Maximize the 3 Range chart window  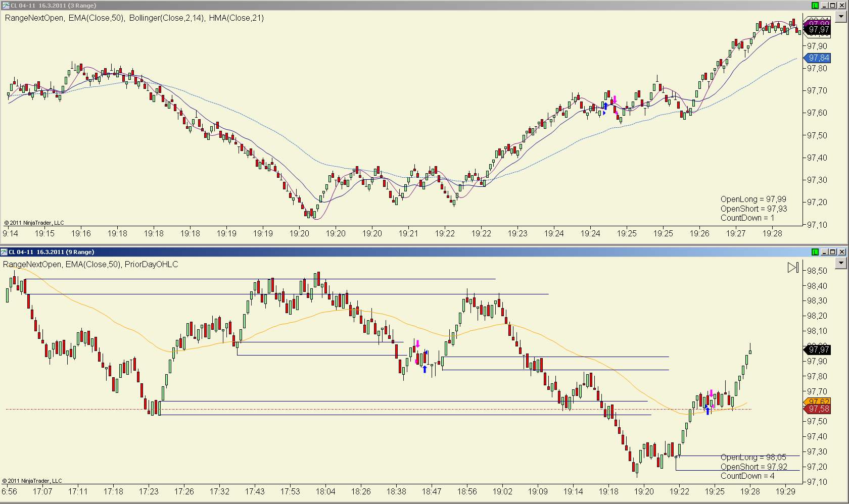click(x=833, y=6)
